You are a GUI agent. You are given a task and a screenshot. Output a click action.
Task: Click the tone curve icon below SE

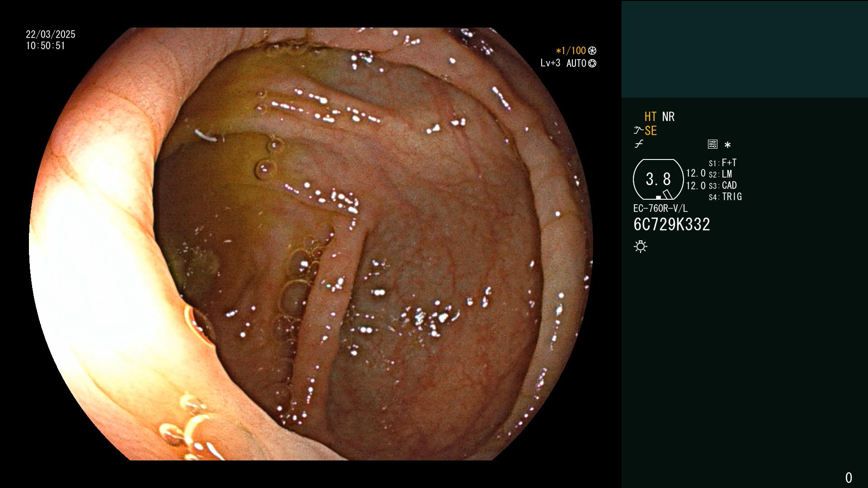coord(639,144)
